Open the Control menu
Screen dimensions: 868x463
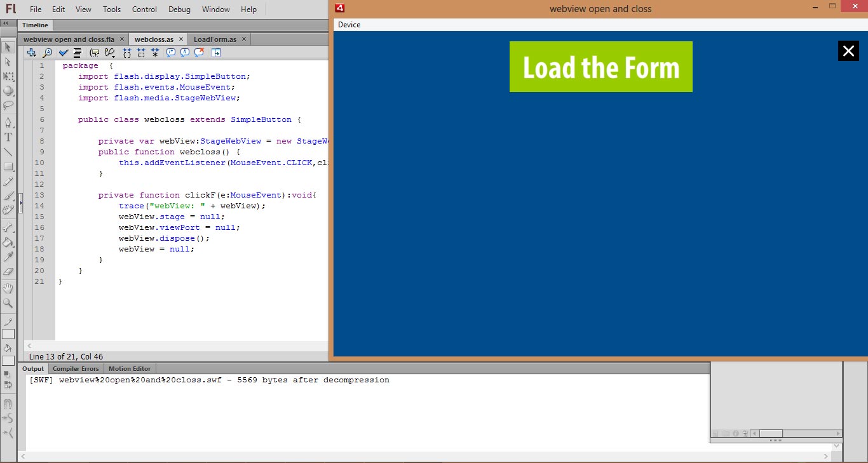click(144, 10)
